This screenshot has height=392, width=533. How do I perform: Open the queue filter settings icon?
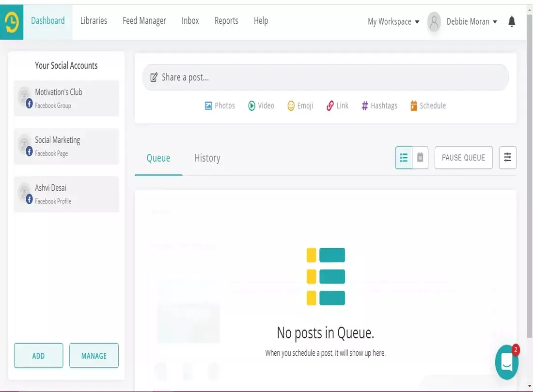click(x=507, y=158)
